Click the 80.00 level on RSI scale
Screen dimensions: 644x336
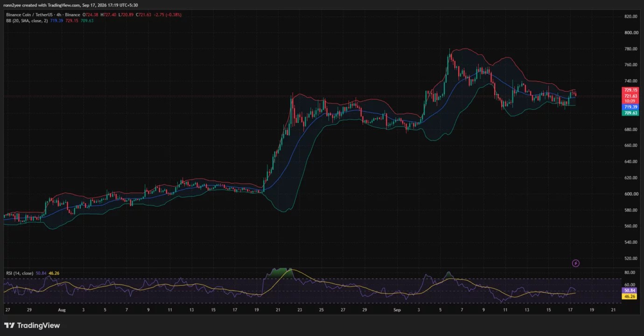point(630,273)
